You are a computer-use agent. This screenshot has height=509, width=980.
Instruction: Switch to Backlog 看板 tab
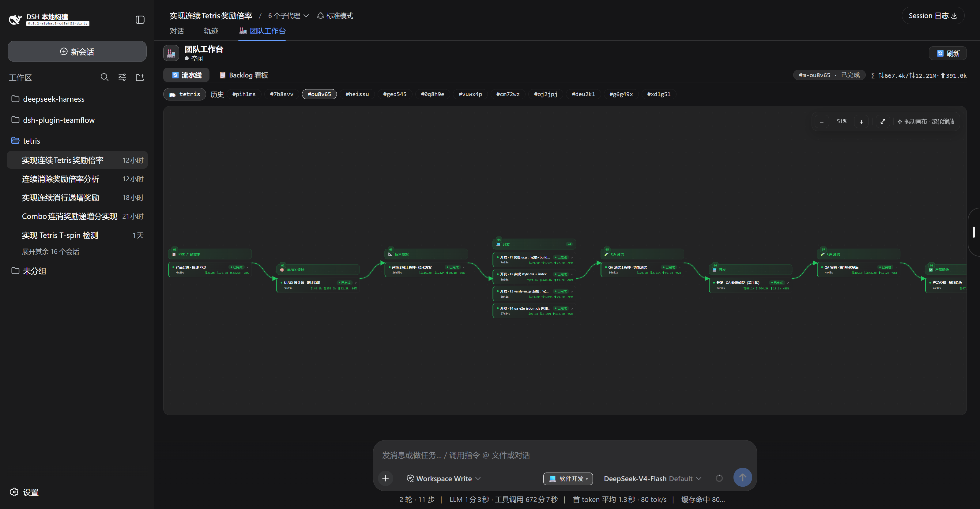(x=244, y=75)
